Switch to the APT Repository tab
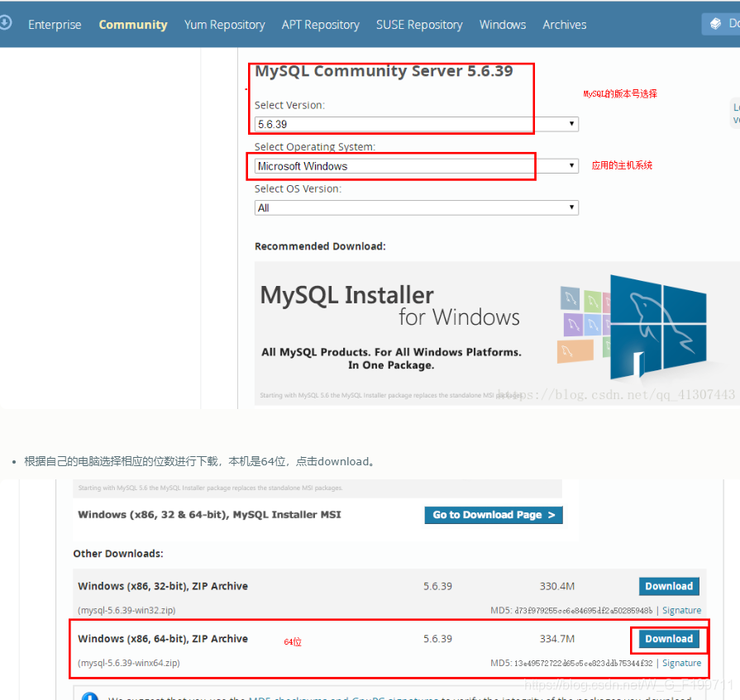Screen dimensions: 740x700 tap(321, 25)
